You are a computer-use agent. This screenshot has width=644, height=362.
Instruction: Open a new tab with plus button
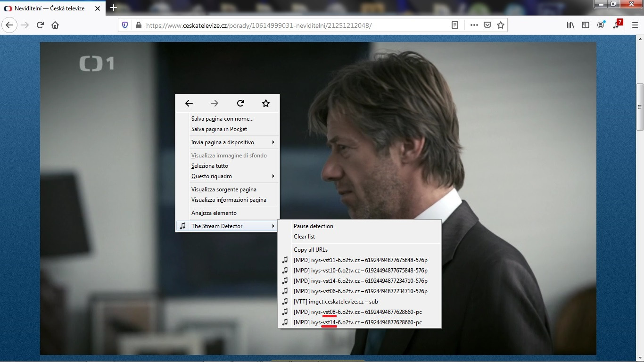coord(114,8)
